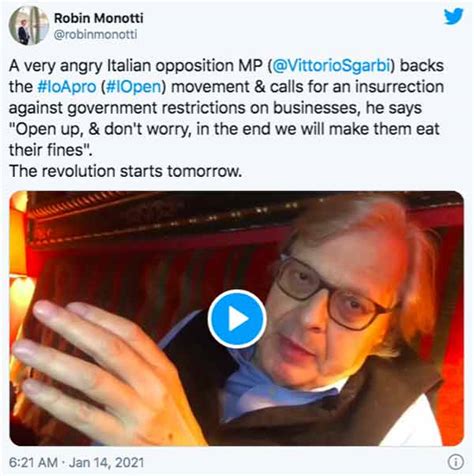
Task: Click 'A very angry Italian opposition MP' text
Action: click(136, 66)
